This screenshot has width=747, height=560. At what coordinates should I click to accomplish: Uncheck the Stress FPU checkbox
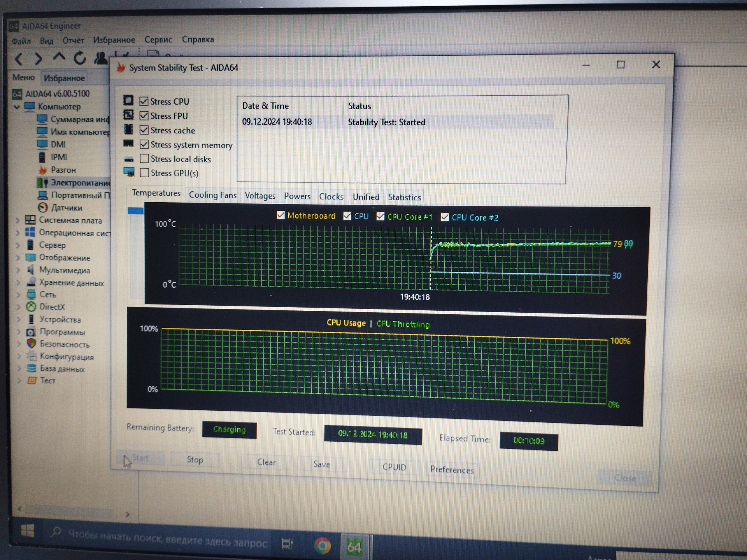(144, 116)
